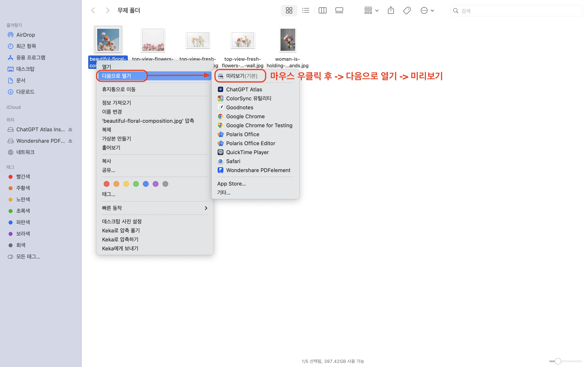Open the more actions ellipsis dropdown
This screenshot has height=367, width=588.
coord(427,10)
